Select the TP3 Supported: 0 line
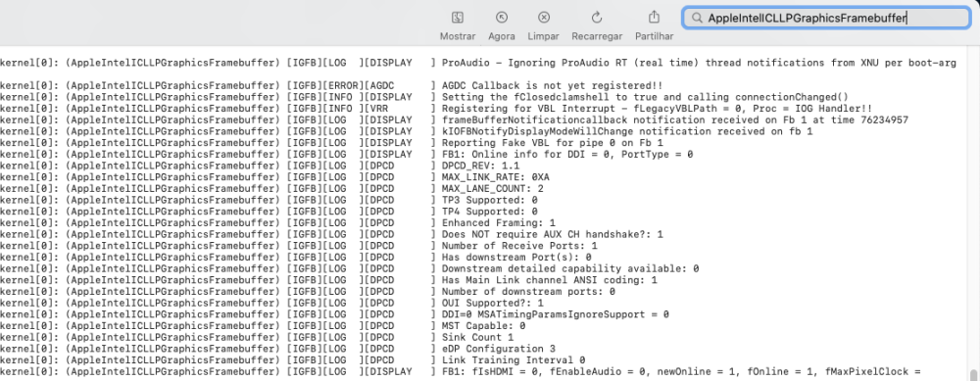The width and height of the screenshot is (980, 381). pyautogui.click(x=269, y=200)
